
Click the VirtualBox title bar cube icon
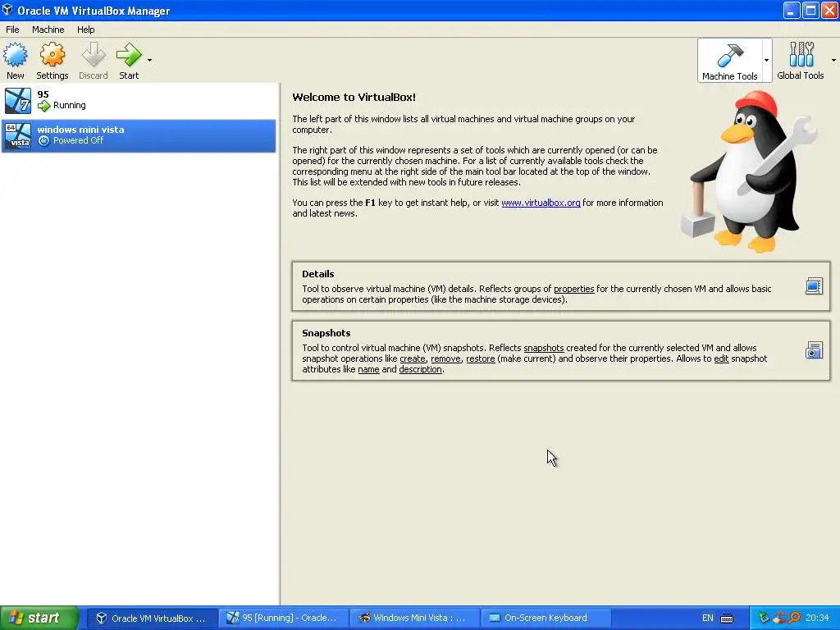(7, 10)
